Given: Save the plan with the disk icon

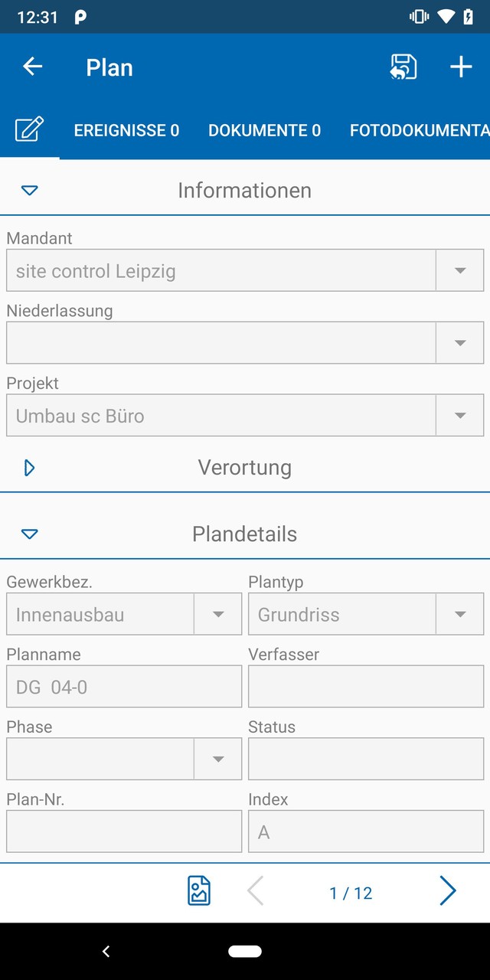Looking at the screenshot, I should [403, 67].
